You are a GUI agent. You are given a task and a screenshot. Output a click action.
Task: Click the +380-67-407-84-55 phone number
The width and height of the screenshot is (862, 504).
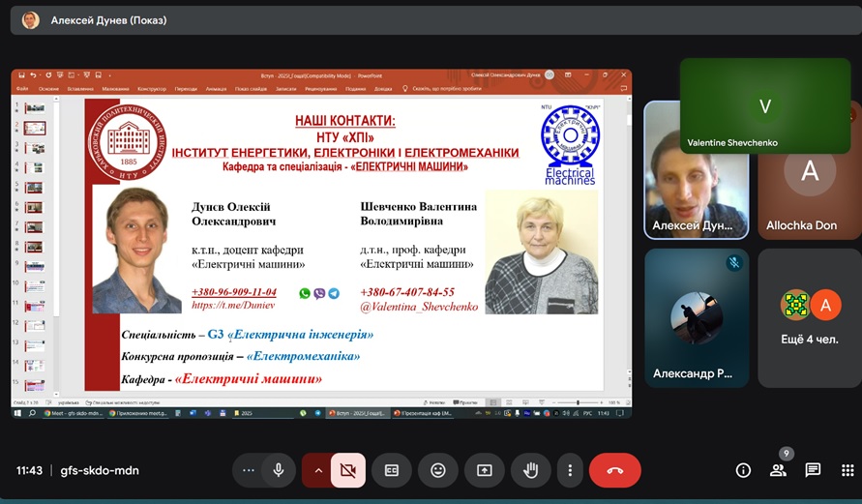pos(407,292)
